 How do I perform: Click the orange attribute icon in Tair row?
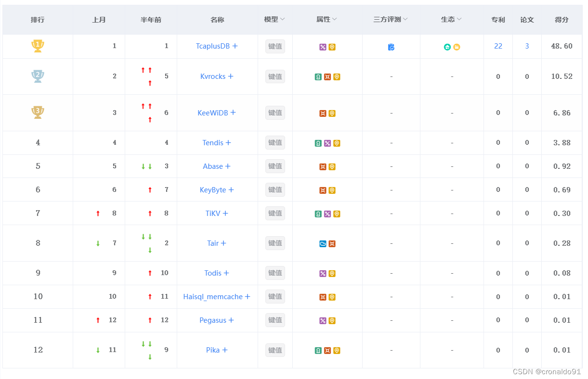click(x=332, y=244)
